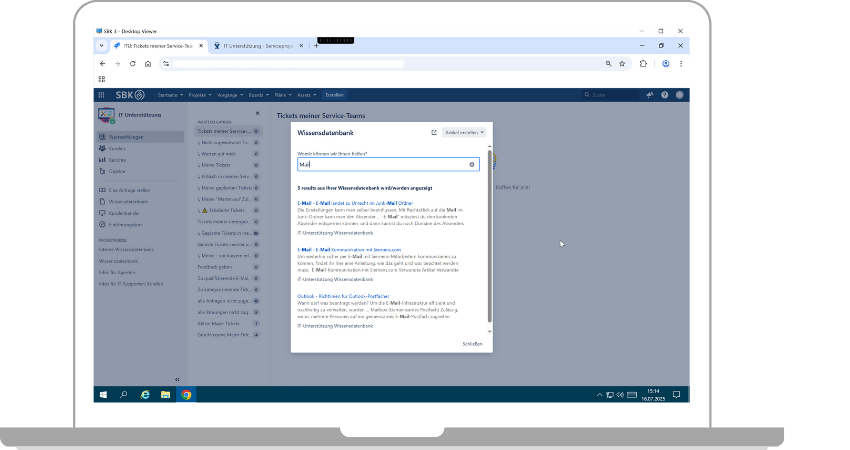Open the Vorgänge menu
Image resolution: width=850 pixels, height=450 pixels.
tap(229, 95)
